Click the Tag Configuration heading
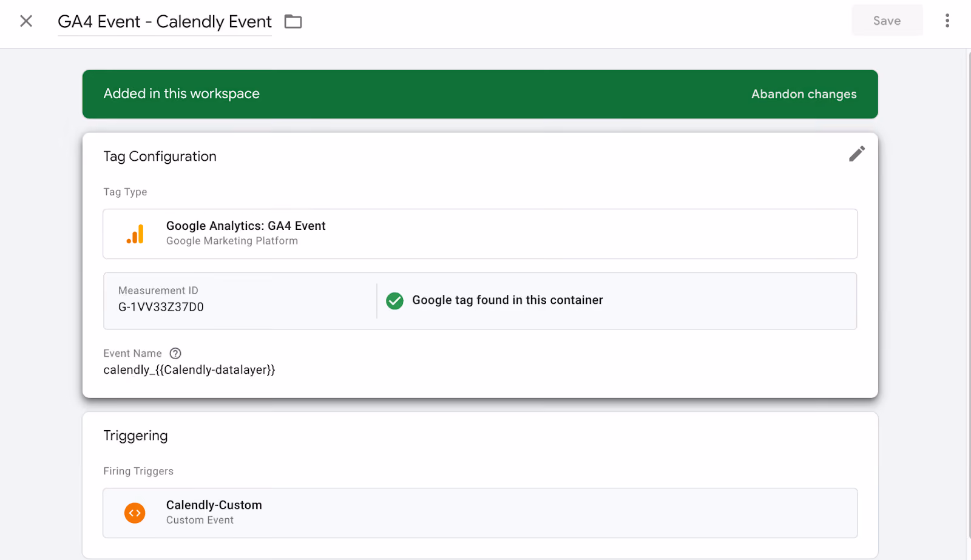971x560 pixels. [160, 157]
